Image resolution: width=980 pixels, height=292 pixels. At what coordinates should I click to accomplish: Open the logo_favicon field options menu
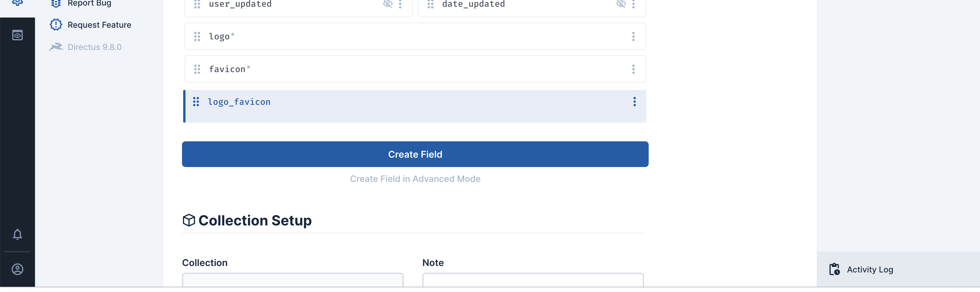[634, 102]
